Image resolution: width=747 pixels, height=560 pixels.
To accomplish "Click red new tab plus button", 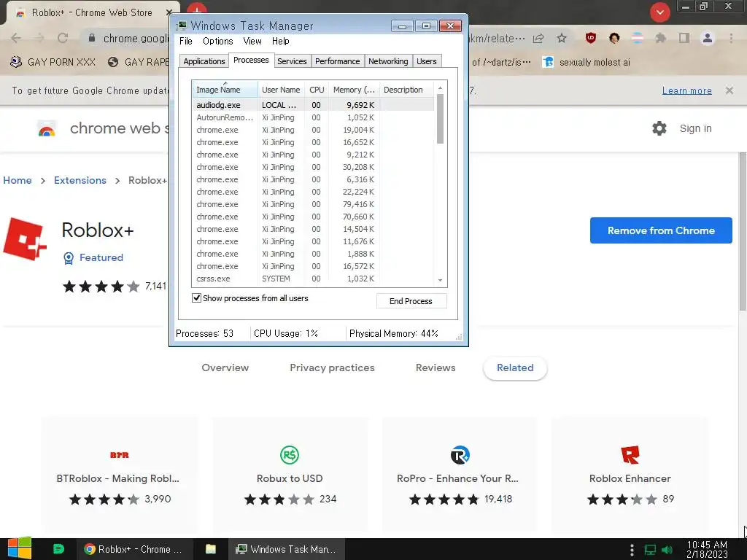I will [x=197, y=9].
